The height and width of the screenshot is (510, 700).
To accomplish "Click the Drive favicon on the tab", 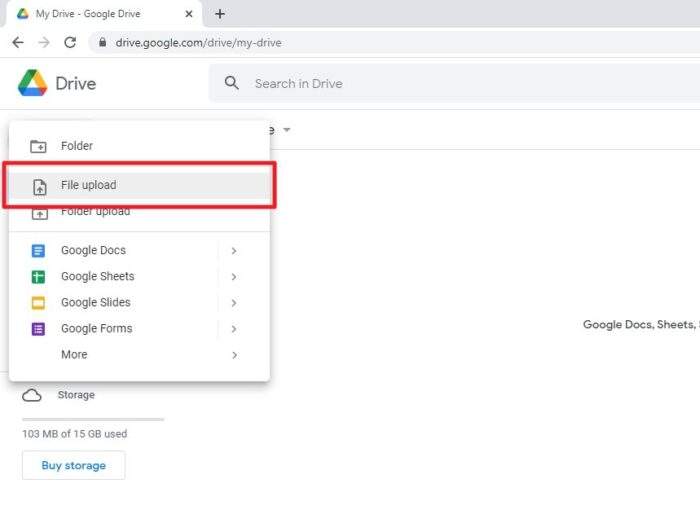I will [x=23, y=14].
